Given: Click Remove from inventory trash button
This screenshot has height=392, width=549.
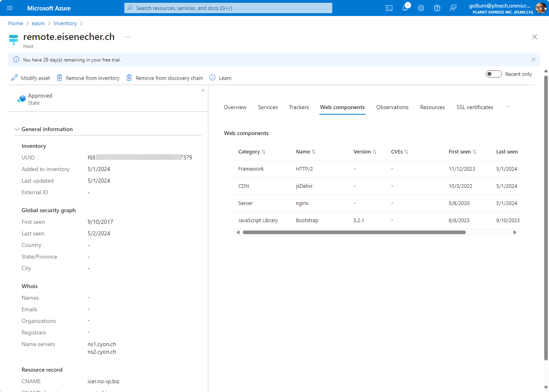Looking at the screenshot, I should [88, 78].
